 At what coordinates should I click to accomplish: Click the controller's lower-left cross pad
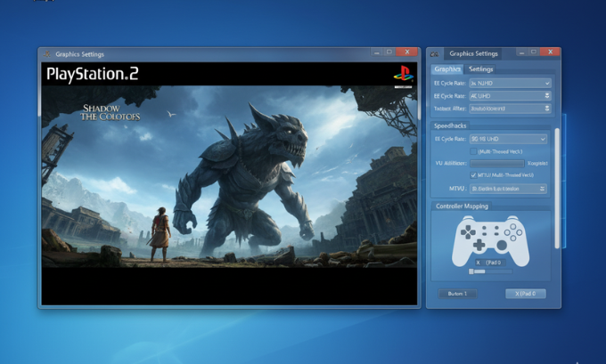point(479,244)
